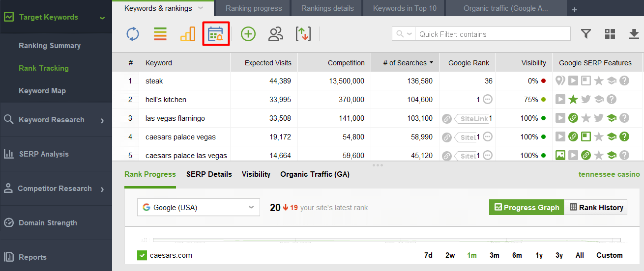Click green image icon for caesars palace las vegas
644x271 pixels.
coord(560,155)
